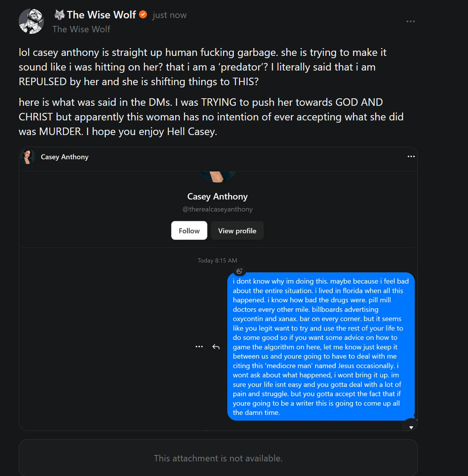
Task: Click the wolf emoji beside the author name
Action: pos(60,15)
